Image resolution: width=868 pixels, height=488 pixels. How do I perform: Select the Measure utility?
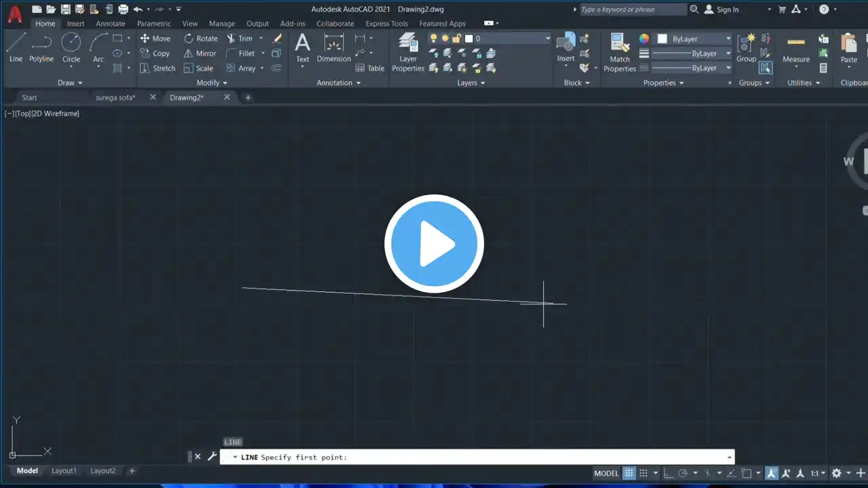click(795, 49)
